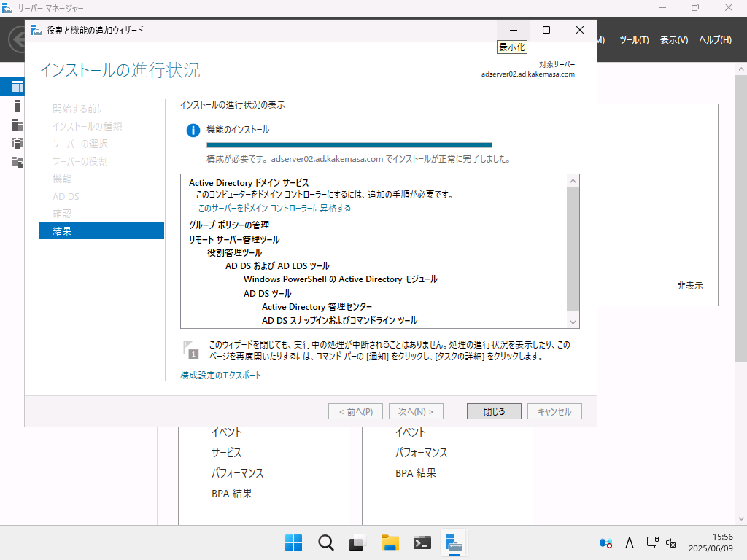Click the サーバーの選択 wizard step
This screenshot has height=560, width=747.
tap(80, 144)
